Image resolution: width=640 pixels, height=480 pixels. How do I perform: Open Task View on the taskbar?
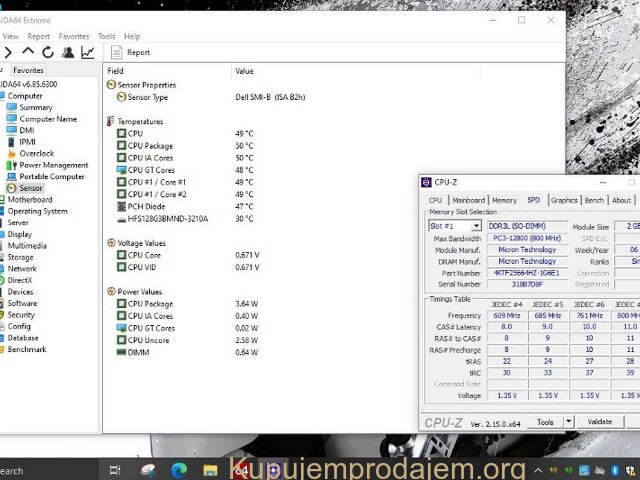coord(114,469)
